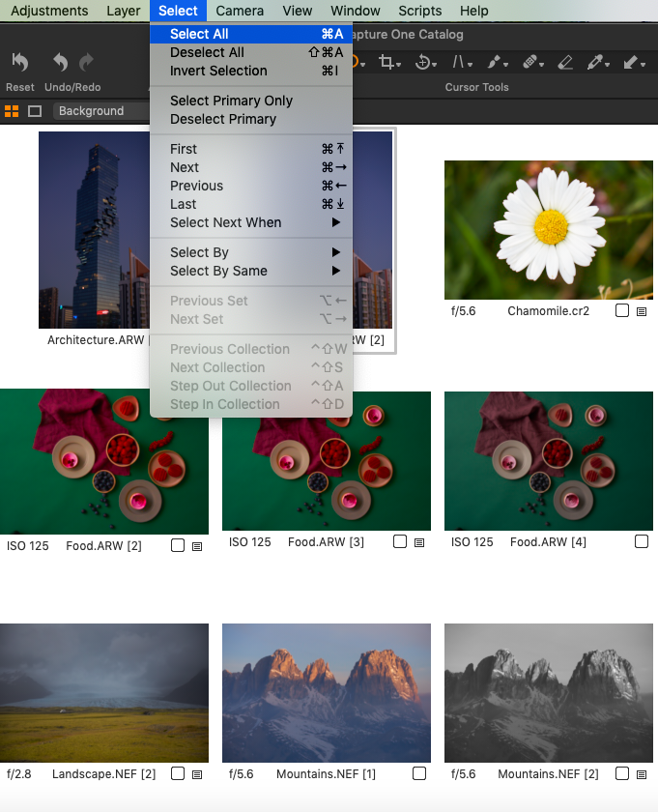
Task: Click the f/2.8 label under Landscape
Action: pyautogui.click(x=19, y=774)
